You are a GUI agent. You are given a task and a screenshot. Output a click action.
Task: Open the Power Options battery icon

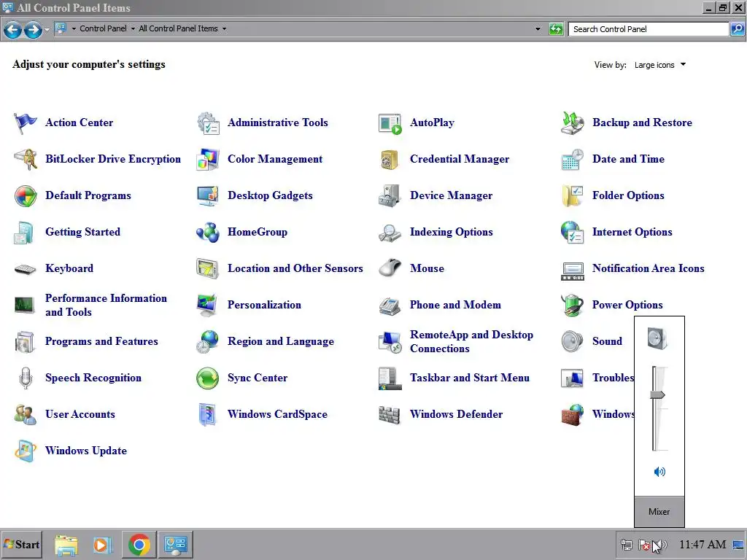[x=572, y=306]
